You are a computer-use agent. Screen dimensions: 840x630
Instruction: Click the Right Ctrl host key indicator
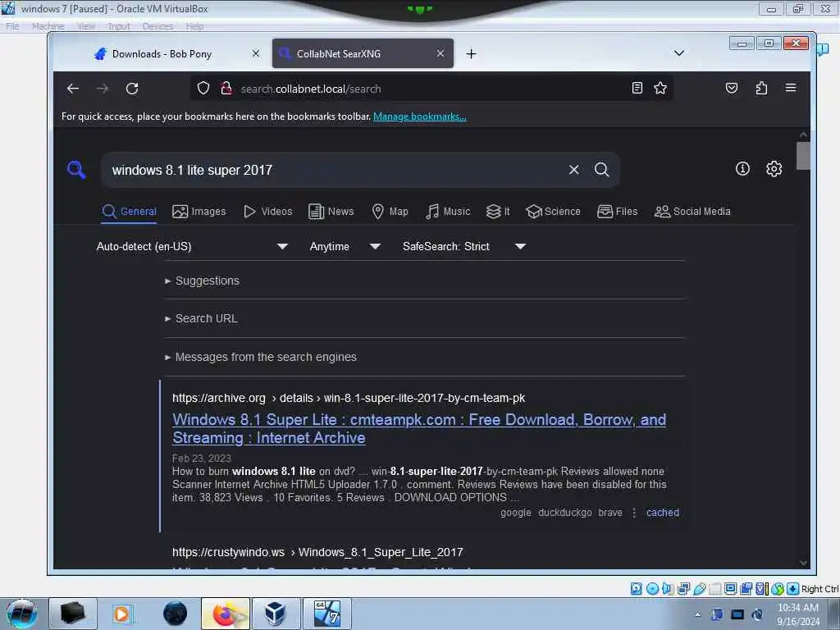(819, 589)
